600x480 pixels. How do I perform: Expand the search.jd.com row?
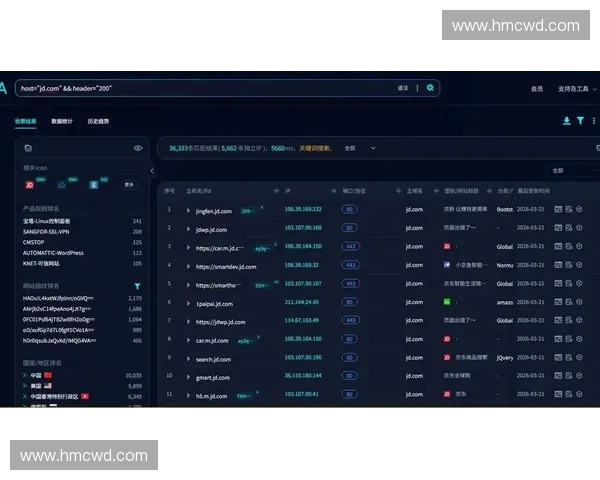[x=188, y=359]
